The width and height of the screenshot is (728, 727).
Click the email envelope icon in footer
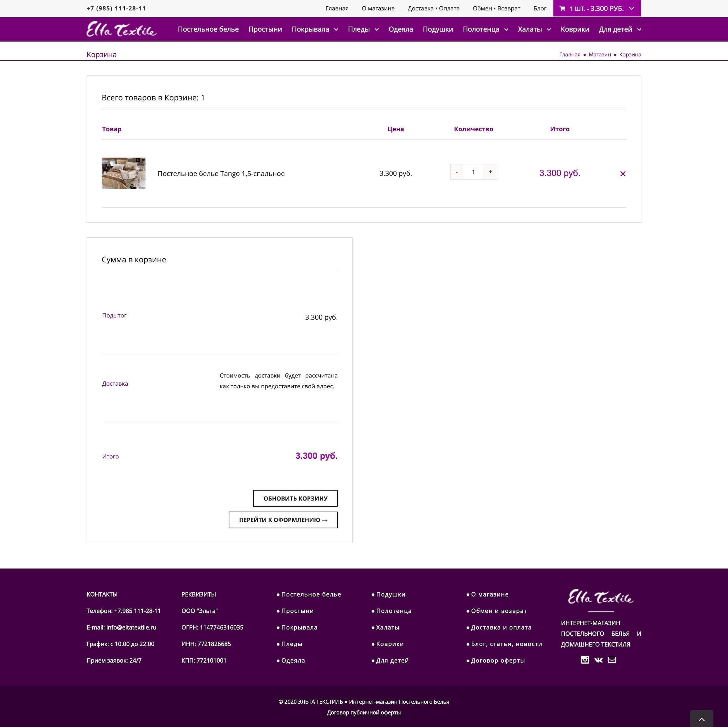coord(612,660)
